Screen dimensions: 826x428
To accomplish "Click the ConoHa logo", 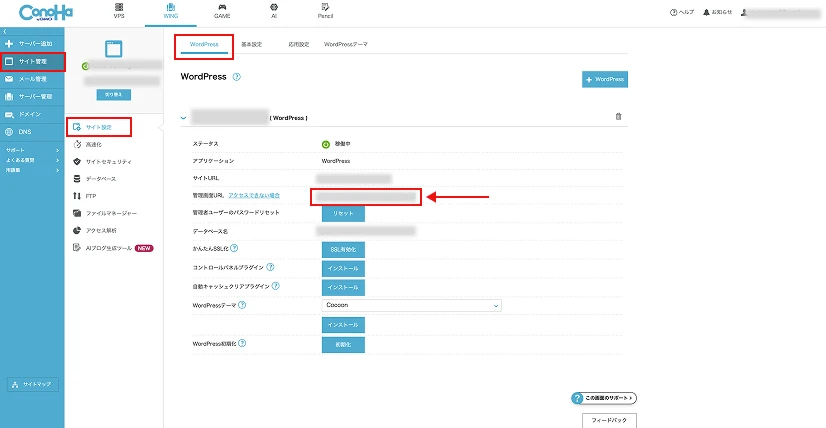I will pyautogui.click(x=46, y=13).
